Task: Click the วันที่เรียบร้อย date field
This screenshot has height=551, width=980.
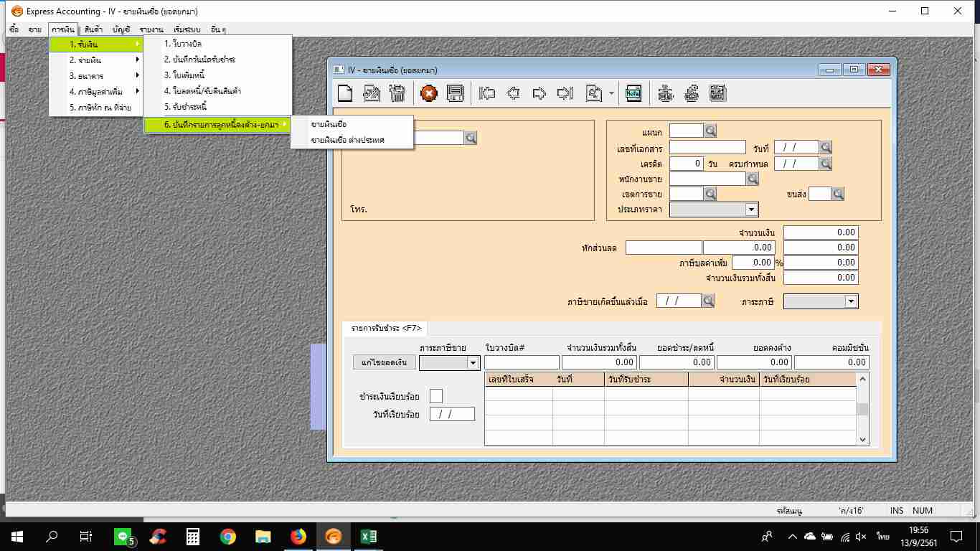Action: [x=452, y=414]
